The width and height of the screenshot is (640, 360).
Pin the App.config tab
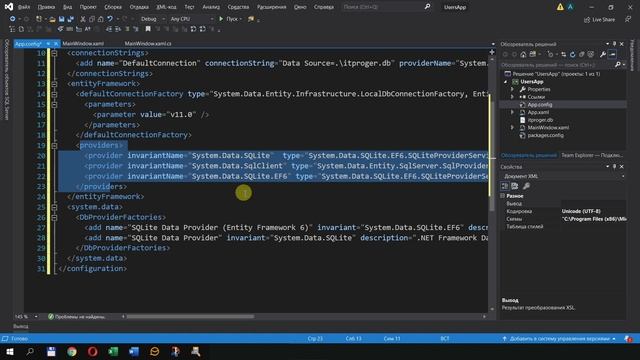coord(48,44)
